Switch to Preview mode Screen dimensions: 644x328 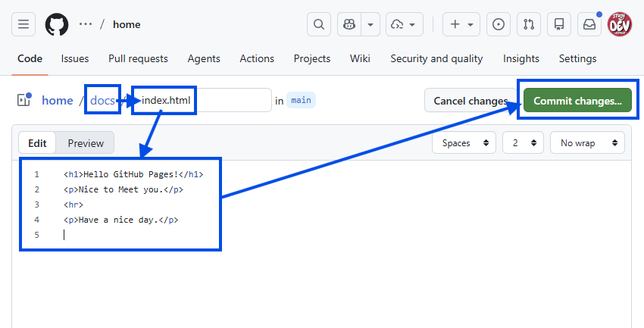(x=86, y=143)
